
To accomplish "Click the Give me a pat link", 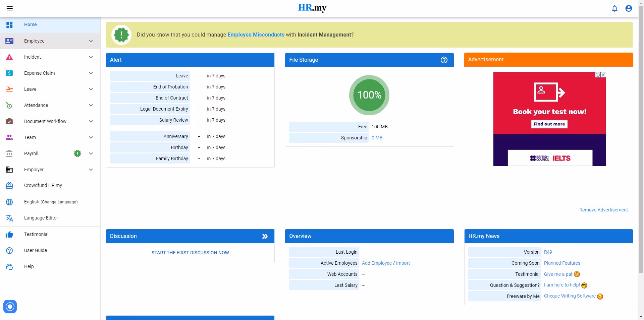I will [x=558, y=274].
